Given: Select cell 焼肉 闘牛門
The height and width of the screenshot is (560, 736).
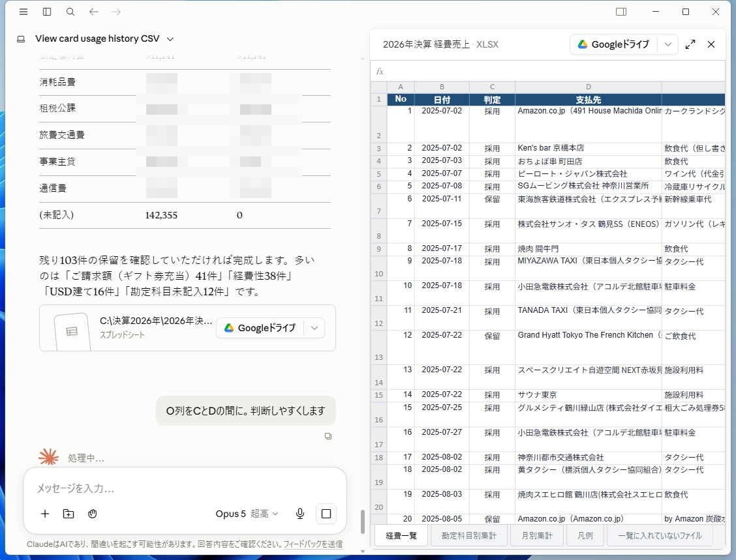Looking at the screenshot, I should [x=588, y=249].
